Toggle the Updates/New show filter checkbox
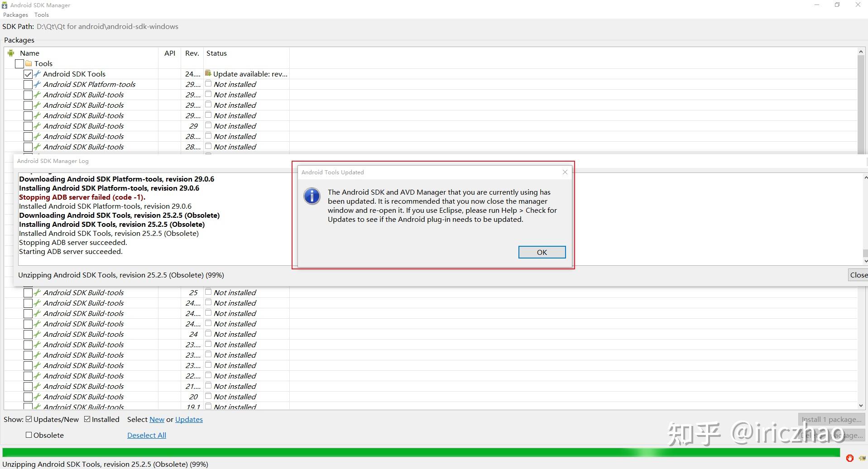Image resolution: width=868 pixels, height=469 pixels. pos(29,419)
